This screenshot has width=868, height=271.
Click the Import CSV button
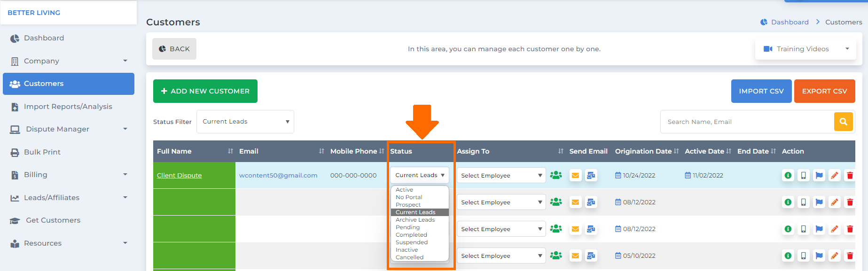click(x=761, y=91)
